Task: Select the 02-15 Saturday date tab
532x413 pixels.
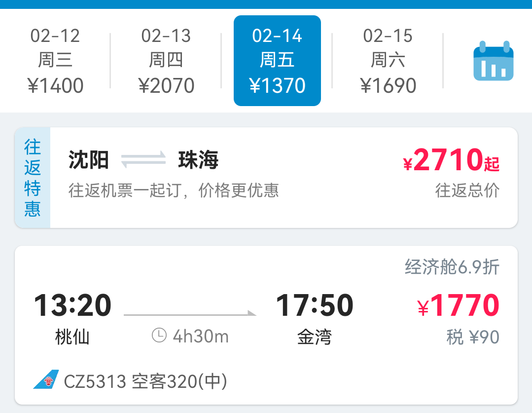Action: (388, 61)
